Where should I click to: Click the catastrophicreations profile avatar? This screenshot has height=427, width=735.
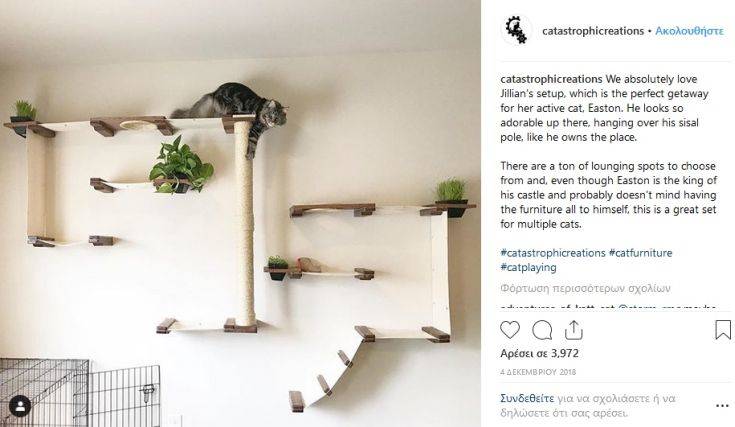[516, 30]
